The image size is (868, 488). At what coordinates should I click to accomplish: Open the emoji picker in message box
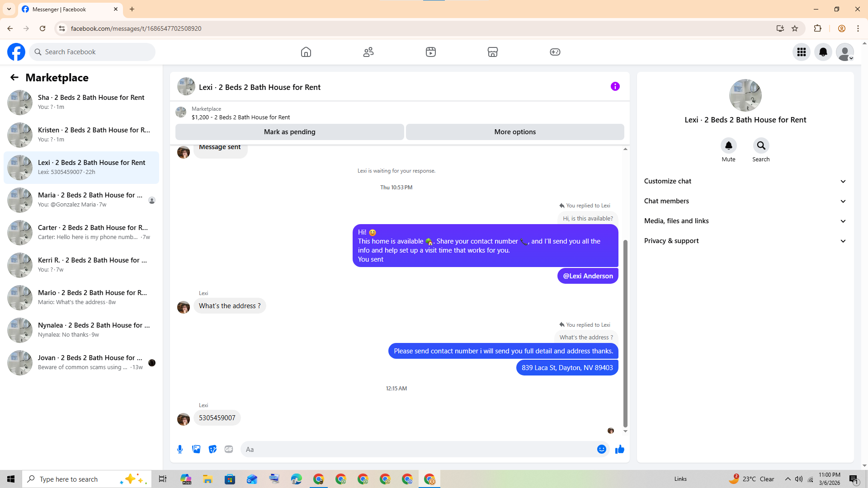pos(601,449)
